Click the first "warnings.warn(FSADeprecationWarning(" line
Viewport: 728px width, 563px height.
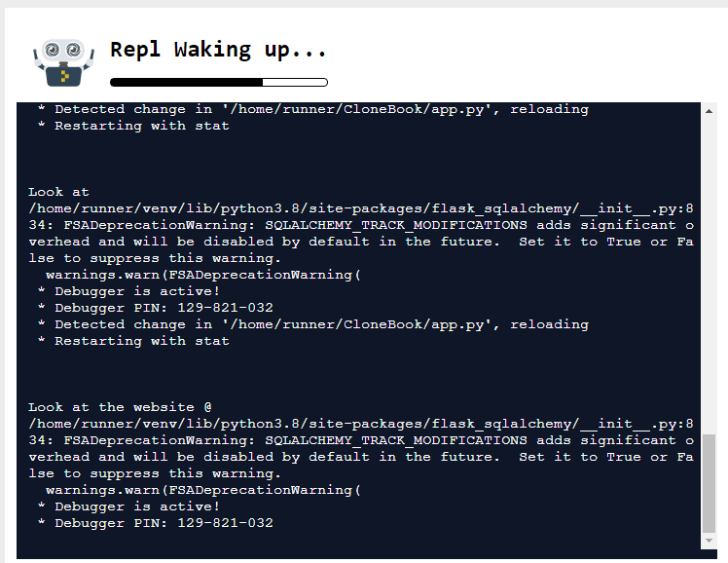coord(202,275)
